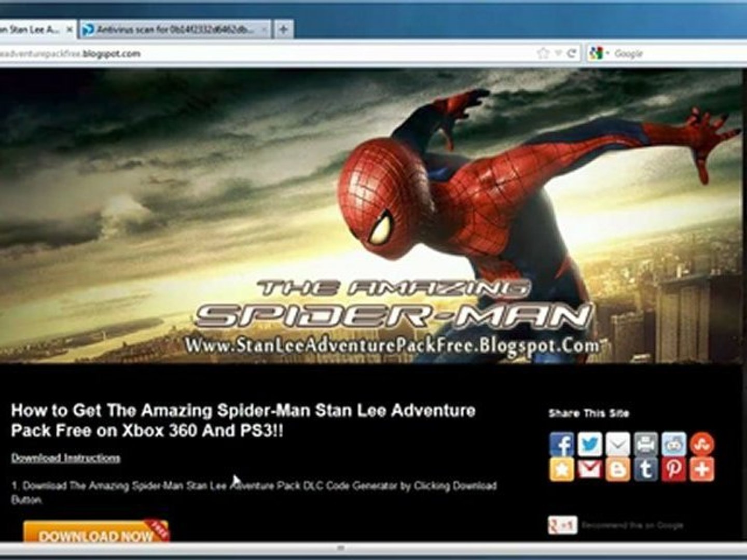Bookmark page with the star icon
The width and height of the screenshot is (747, 560).
[543, 53]
